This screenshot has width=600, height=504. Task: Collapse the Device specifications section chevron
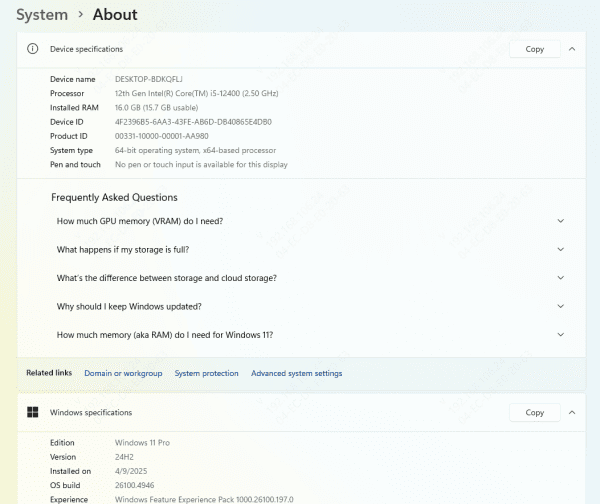(x=572, y=49)
